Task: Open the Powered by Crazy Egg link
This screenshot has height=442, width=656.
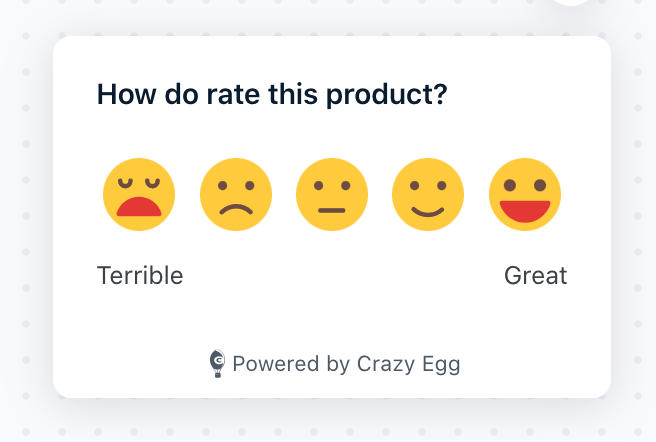Action: click(x=335, y=363)
